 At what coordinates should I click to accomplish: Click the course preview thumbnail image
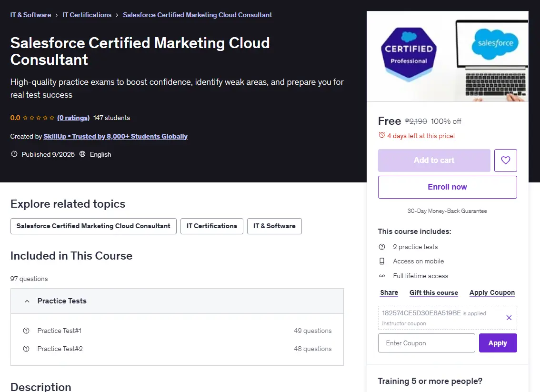click(x=447, y=57)
